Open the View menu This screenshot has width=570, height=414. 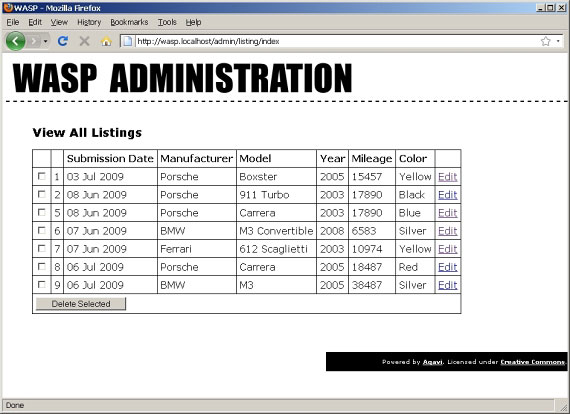click(59, 22)
